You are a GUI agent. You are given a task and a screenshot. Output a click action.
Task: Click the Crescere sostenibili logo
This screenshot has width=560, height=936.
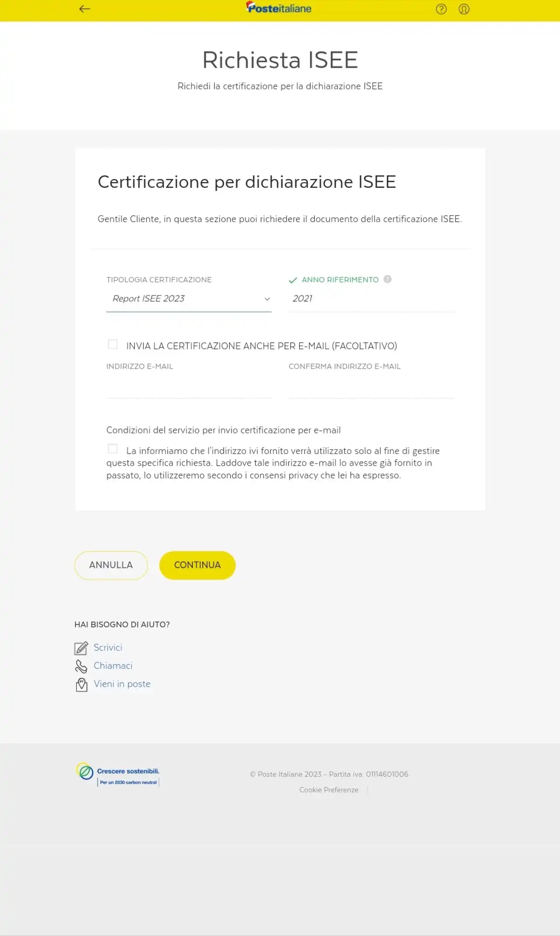118,775
